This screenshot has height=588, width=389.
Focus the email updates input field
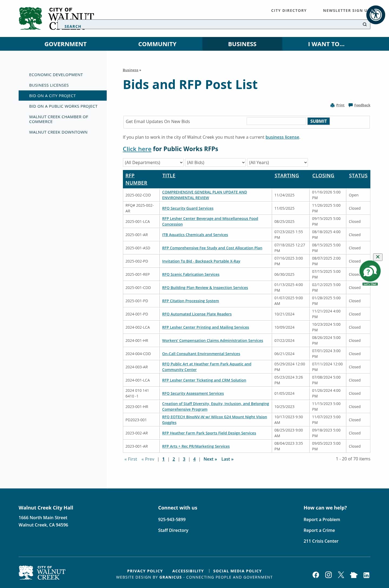276,121
